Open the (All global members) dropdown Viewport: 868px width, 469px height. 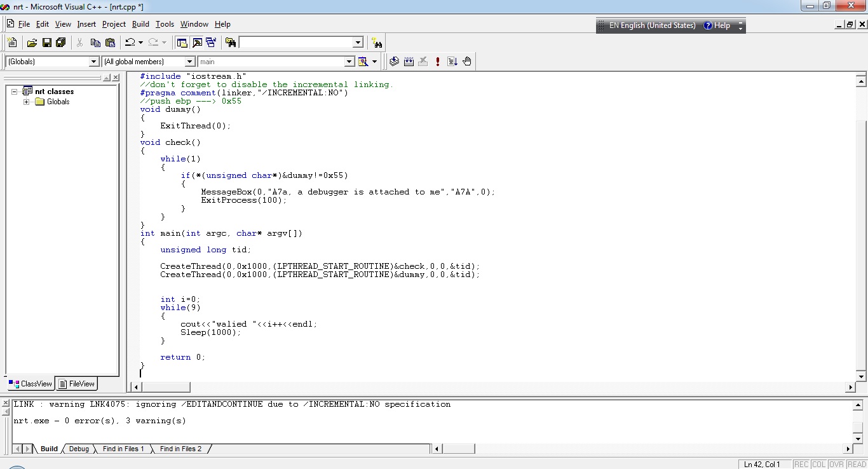pyautogui.click(x=189, y=62)
